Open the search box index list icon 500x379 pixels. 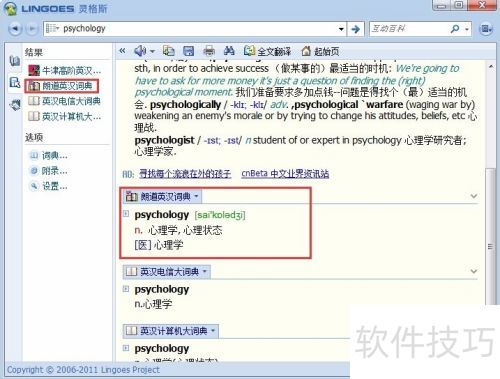tap(52, 29)
